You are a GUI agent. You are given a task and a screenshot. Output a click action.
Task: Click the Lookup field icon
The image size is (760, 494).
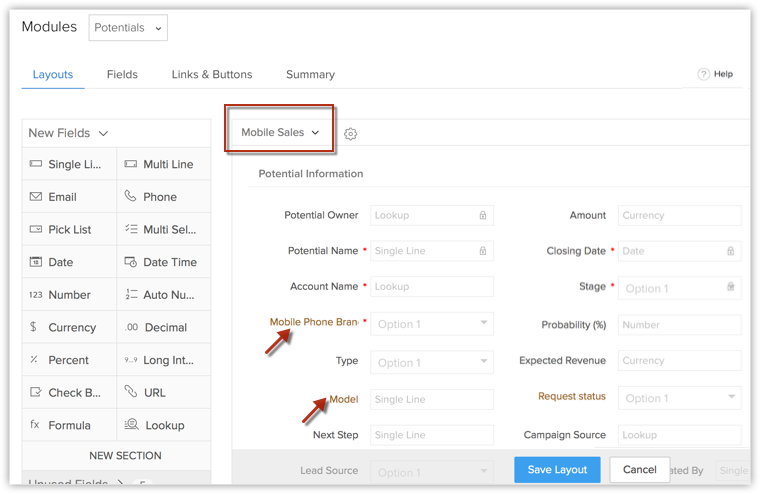coord(131,425)
